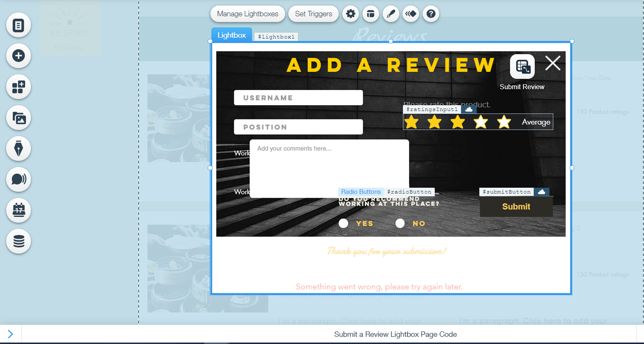Viewport: 644px width, 344px height.
Task: Select the NO radio button
Action: [x=400, y=223]
